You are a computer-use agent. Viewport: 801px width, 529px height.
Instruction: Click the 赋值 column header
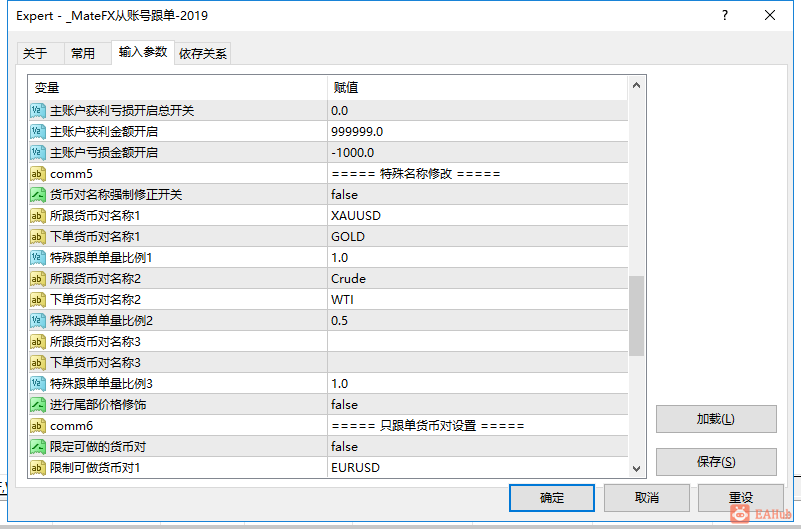(478, 87)
